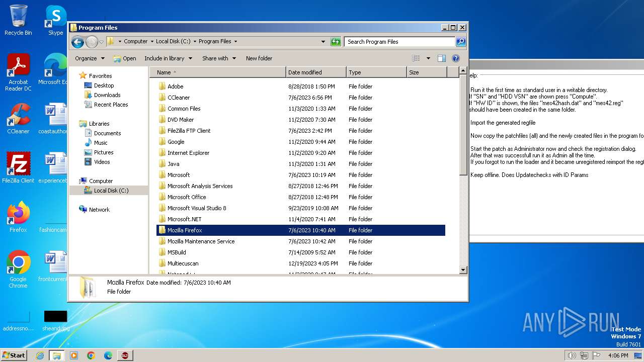644x362 pixels.
Task: Sort by the Name column header
Action: tap(217, 72)
